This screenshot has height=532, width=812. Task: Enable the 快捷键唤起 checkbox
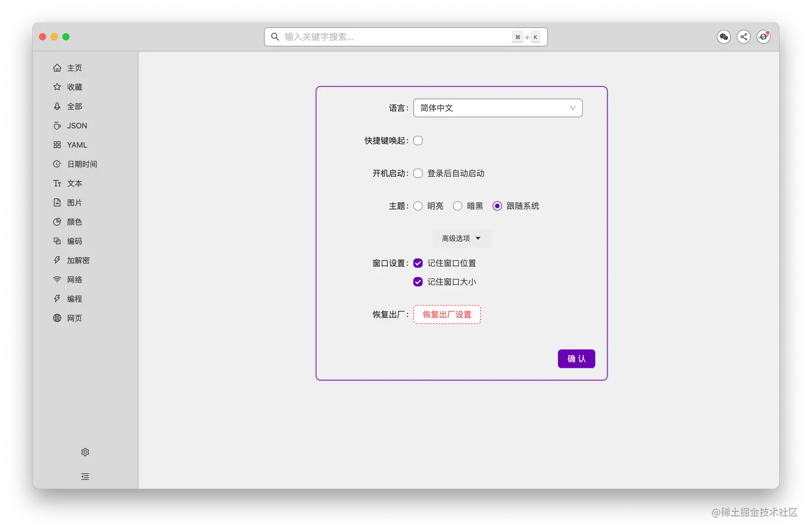(418, 141)
